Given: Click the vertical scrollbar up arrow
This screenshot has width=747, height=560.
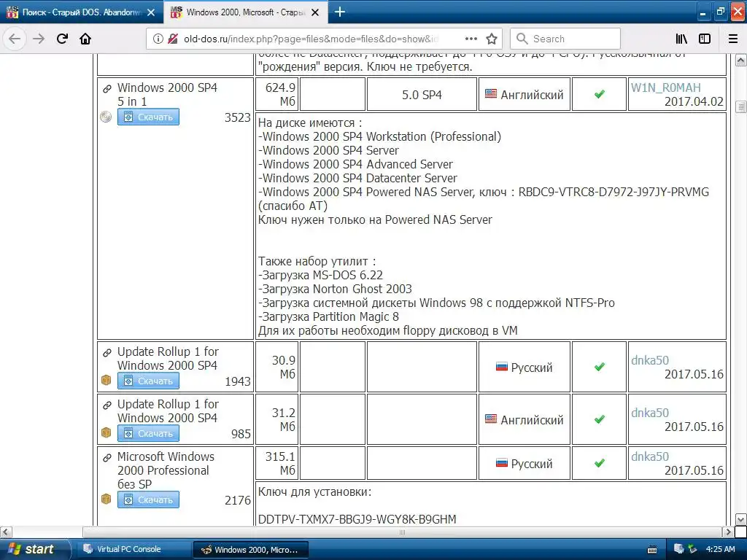Looking at the screenshot, I should (x=741, y=61).
